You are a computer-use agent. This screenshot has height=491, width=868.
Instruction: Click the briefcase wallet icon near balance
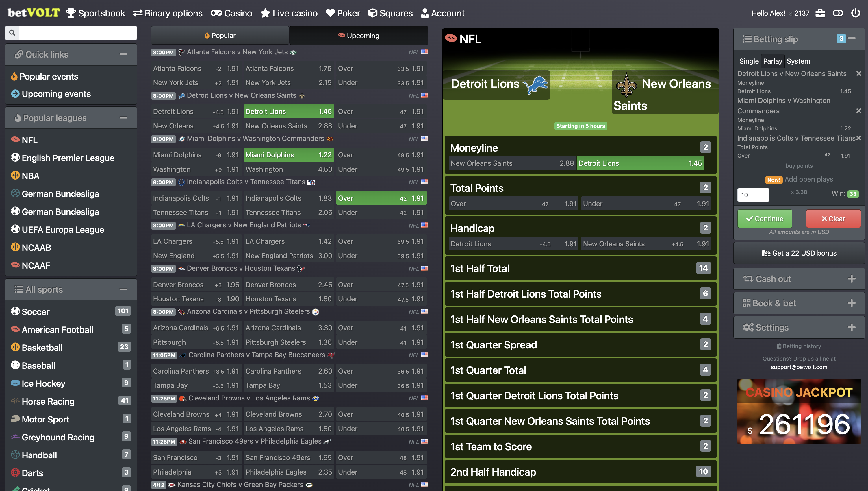(x=820, y=13)
